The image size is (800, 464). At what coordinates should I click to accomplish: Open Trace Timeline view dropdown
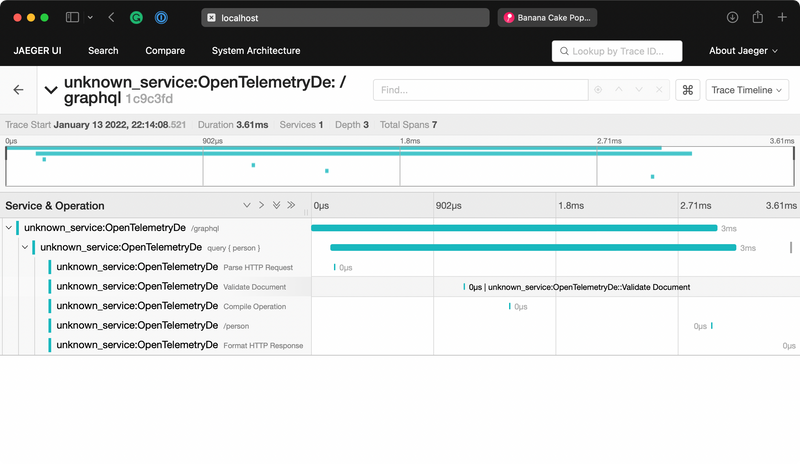click(747, 90)
